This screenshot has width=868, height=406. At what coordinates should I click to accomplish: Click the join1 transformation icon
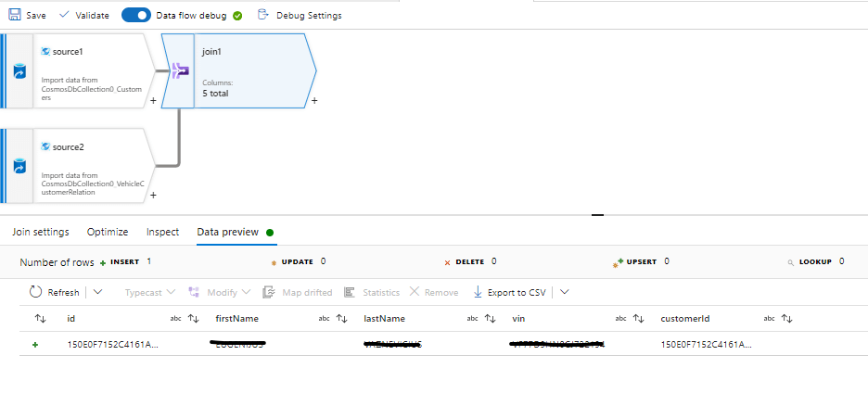click(x=178, y=70)
